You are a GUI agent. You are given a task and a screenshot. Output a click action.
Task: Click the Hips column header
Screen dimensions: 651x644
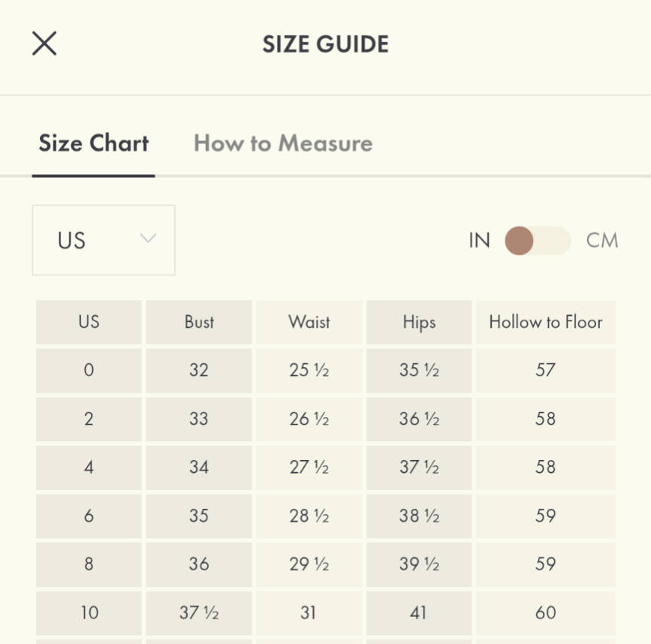(419, 322)
